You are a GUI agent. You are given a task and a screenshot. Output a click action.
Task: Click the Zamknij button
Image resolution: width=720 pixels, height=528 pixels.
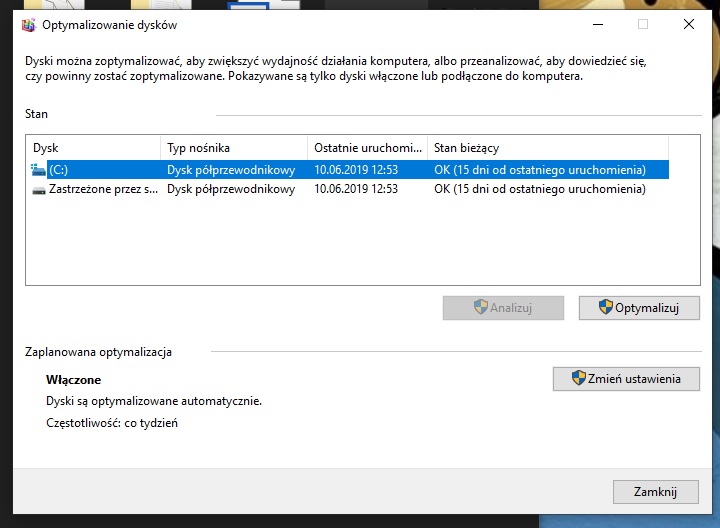655,492
